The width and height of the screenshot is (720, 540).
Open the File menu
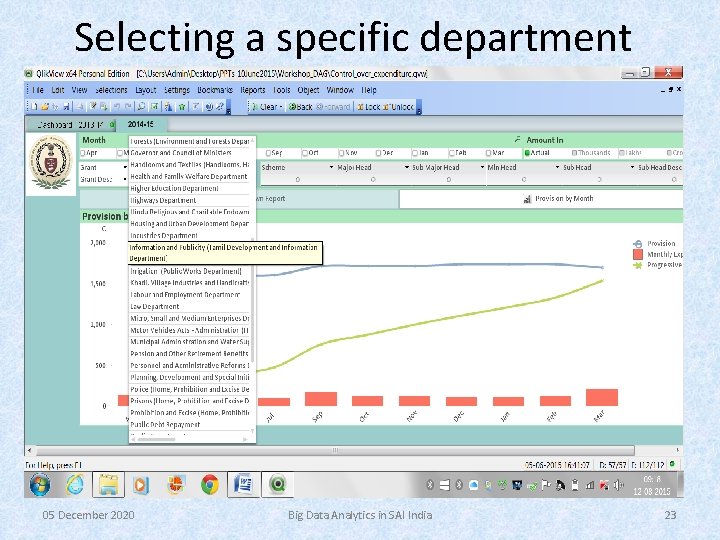tap(38, 90)
